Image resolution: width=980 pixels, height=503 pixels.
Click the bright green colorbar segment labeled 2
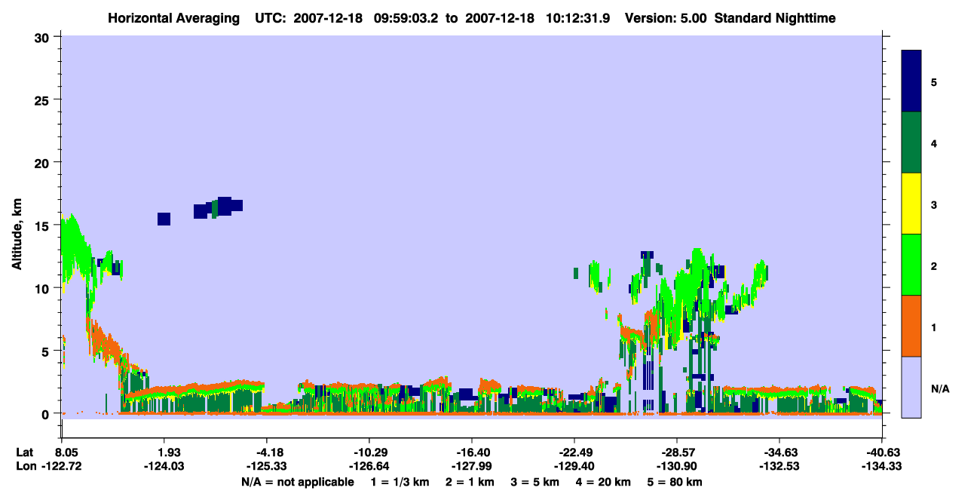911,265
